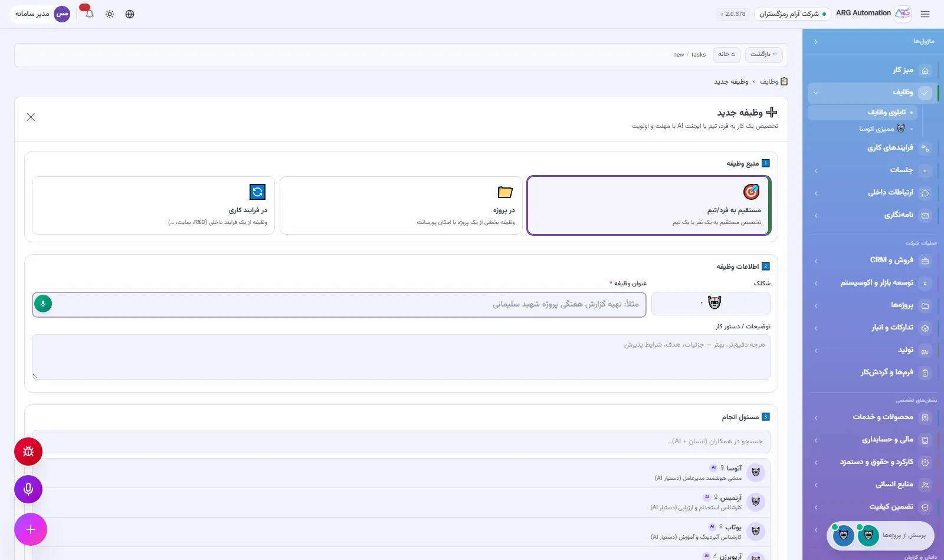944x560 pixels.
Task: Select the در فرایند کاری source card
Action: [x=153, y=205]
